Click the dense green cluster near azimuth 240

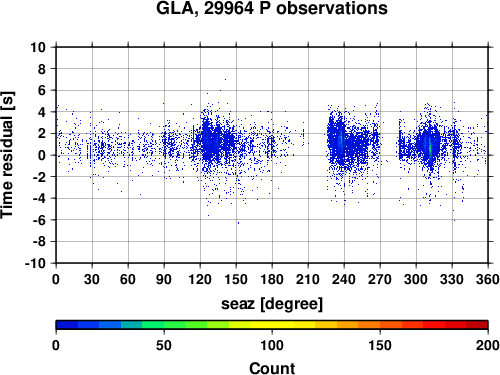pyautogui.click(x=341, y=139)
